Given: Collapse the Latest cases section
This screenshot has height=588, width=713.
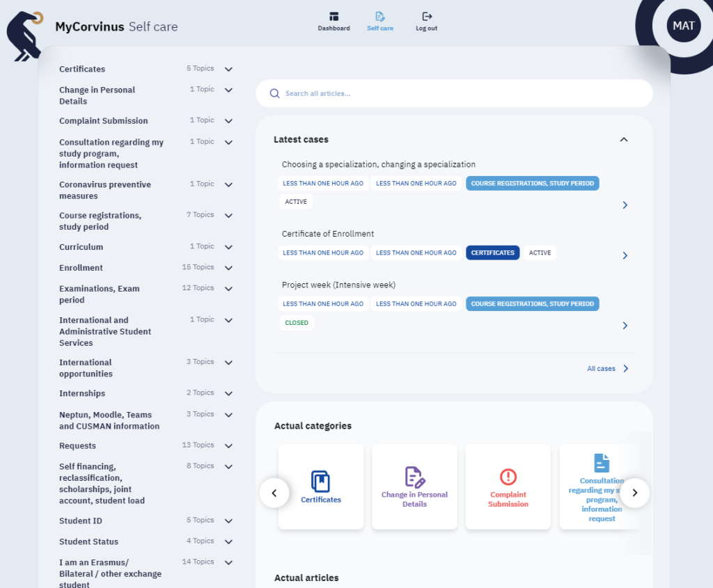Looking at the screenshot, I should point(624,139).
